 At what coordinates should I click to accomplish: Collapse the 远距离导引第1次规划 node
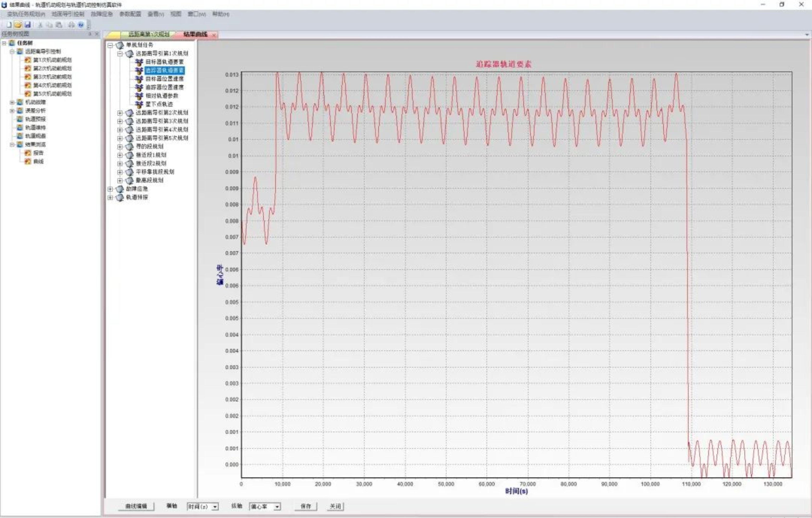[120, 54]
